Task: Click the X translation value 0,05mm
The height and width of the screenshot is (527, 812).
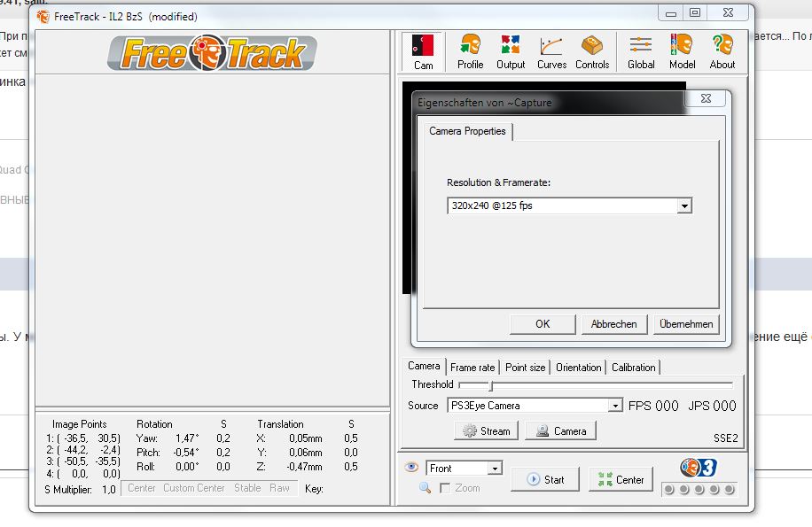Action: point(306,438)
